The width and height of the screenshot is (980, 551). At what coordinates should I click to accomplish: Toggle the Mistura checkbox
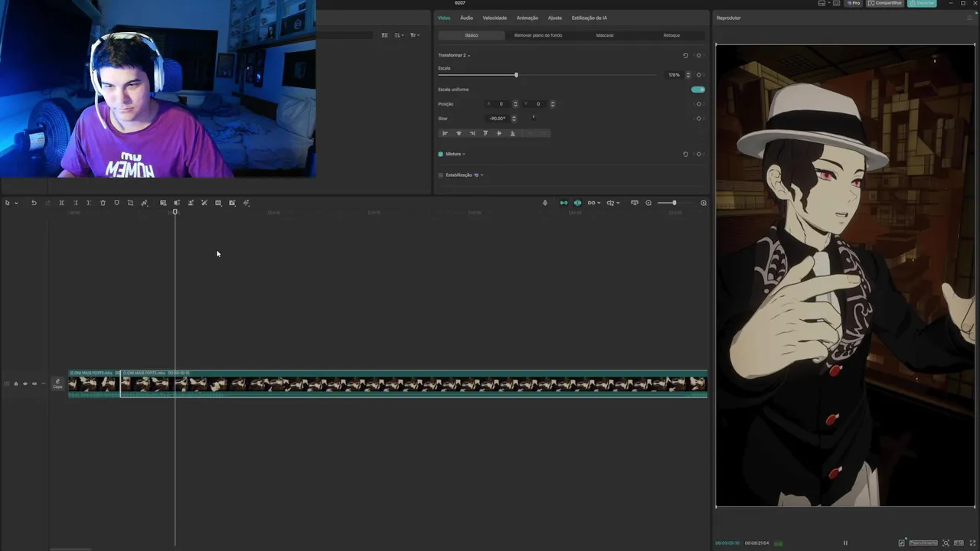tap(440, 154)
